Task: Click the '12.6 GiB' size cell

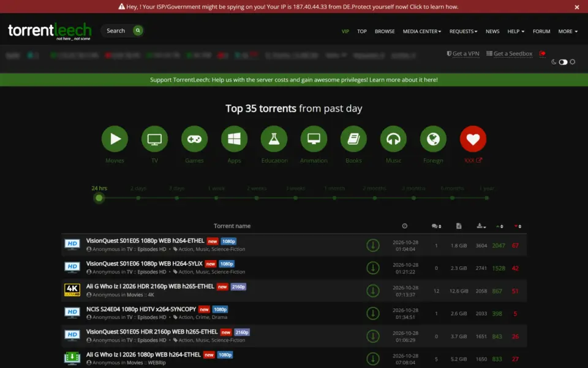Action: 459,291
